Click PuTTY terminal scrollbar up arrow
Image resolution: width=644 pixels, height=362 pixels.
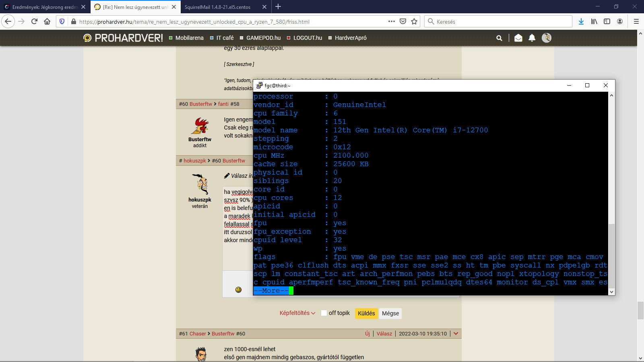click(x=611, y=95)
